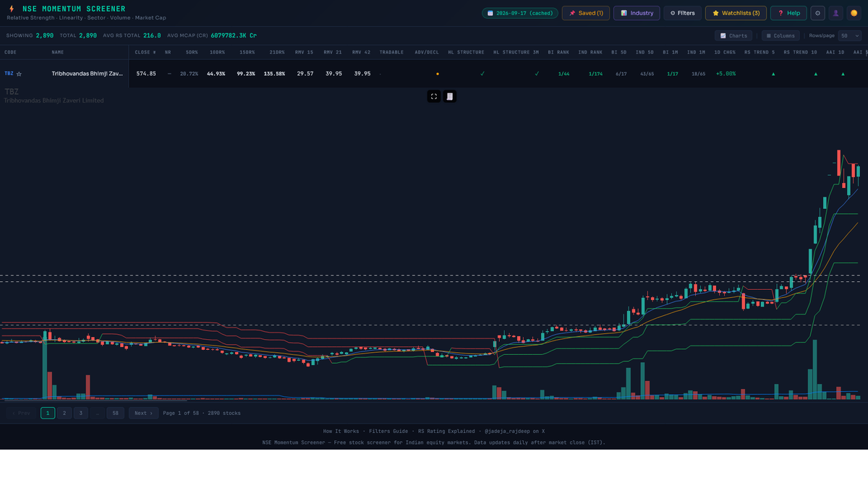Open RS Rating Explained link
Image resolution: width=868 pixels, height=488 pixels.
[446, 432]
